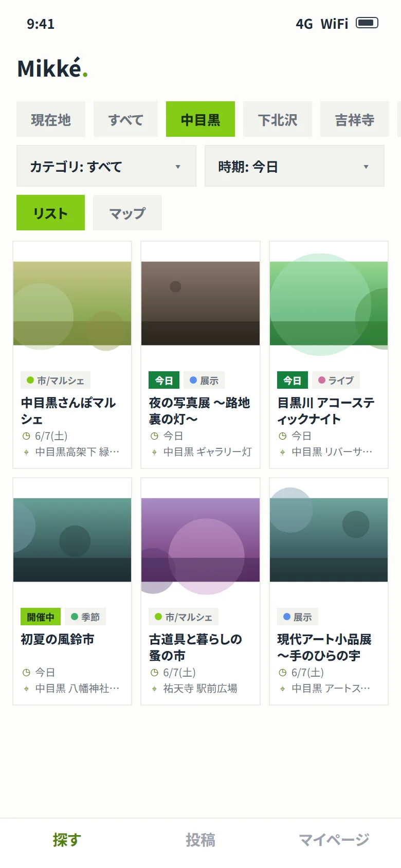Image resolution: width=401 pixels, height=868 pixels.
Task: Click the 中目黒 ギャラリー灯 venue text
Action: coord(208,452)
